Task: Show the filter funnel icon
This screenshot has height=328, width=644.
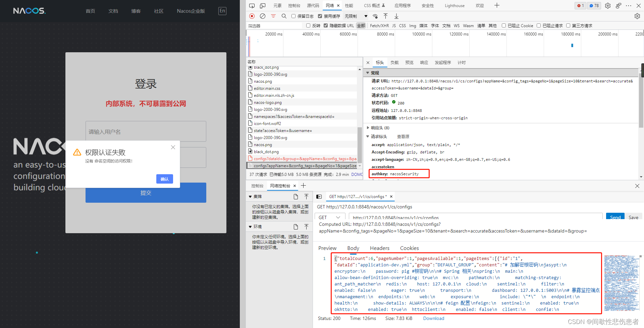Action: coord(273,16)
